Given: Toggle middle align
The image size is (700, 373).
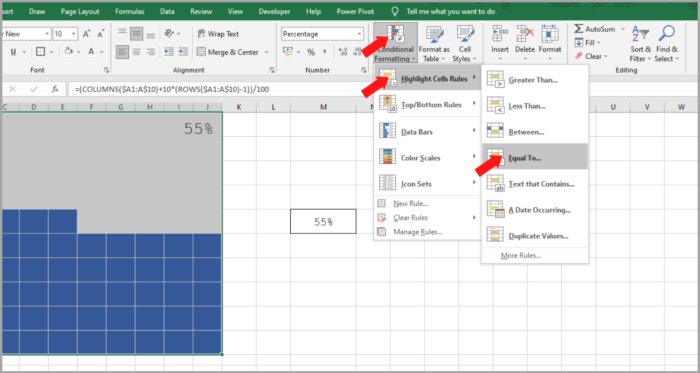Looking at the screenshot, I should (x=137, y=34).
